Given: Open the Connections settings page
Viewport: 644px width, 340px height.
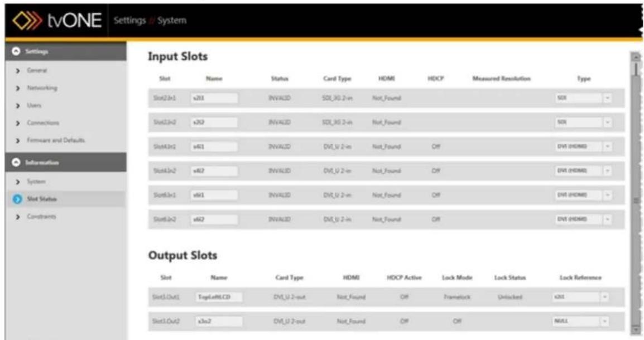Looking at the screenshot, I should [43, 123].
